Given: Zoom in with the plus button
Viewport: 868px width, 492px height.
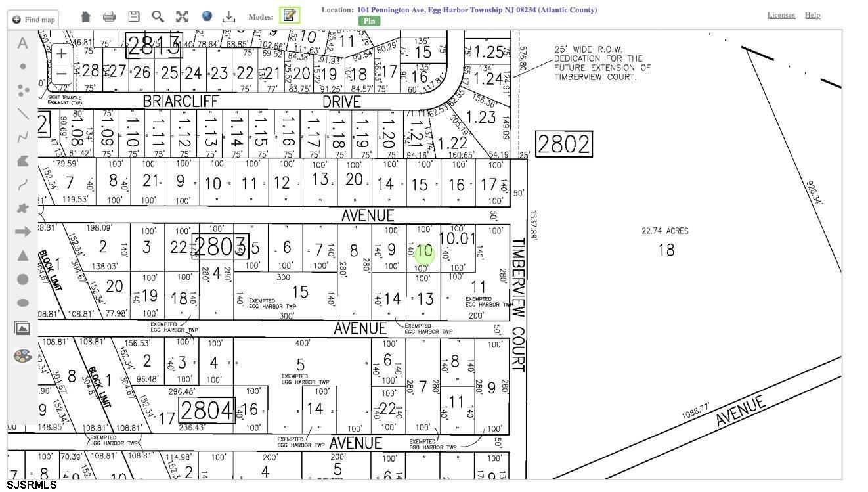Looking at the screenshot, I should click(x=61, y=53).
